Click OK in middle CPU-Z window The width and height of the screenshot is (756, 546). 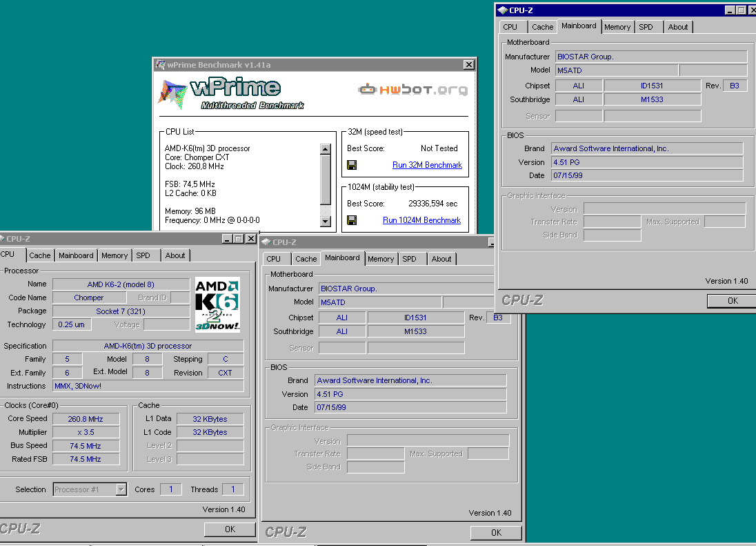pos(496,532)
